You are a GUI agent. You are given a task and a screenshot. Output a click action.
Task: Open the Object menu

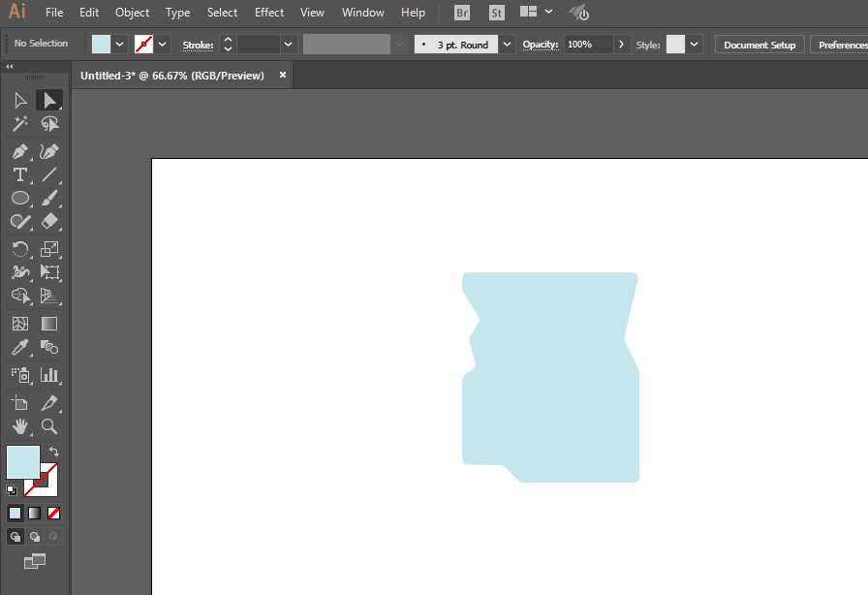tap(133, 13)
